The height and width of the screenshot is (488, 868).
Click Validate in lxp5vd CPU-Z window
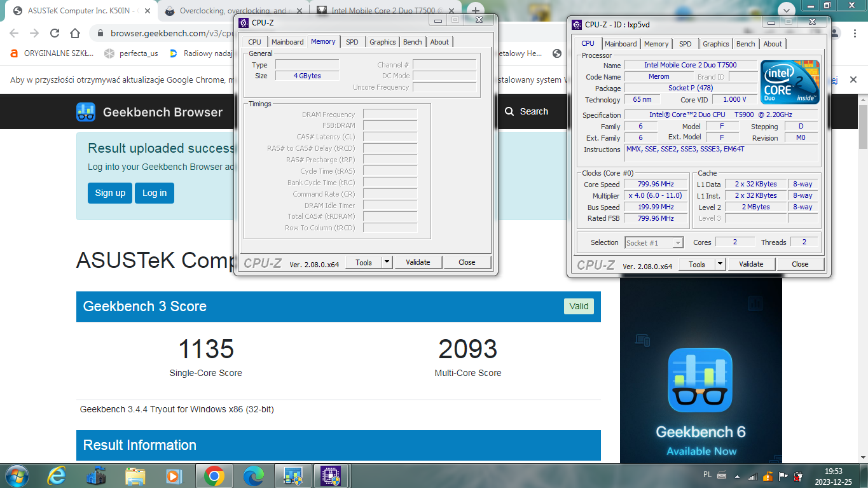tap(751, 264)
